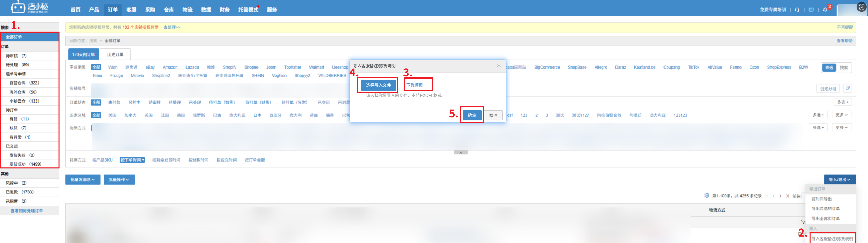Click the copy groups icon beside 创建分组
This screenshot has width=868, height=243.
[x=848, y=88]
